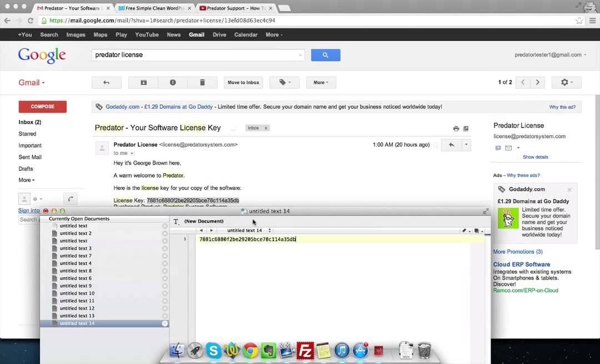This screenshot has width=600, height=364.
Task: Report the email as spam
Action: [x=173, y=83]
